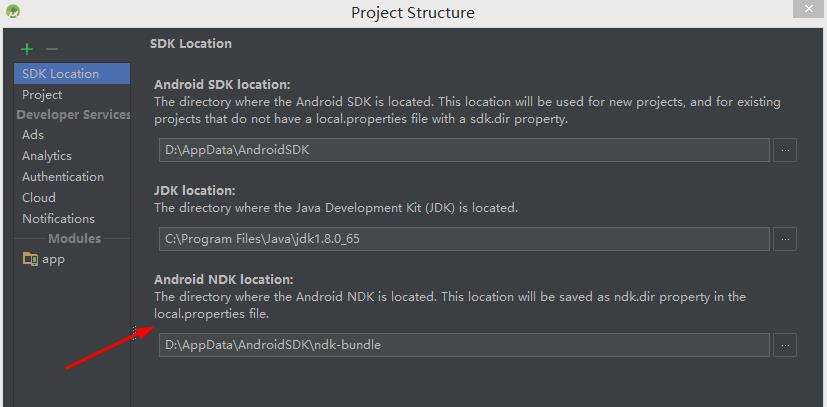Open the Project section in sidebar
827x407 pixels.
[42, 95]
